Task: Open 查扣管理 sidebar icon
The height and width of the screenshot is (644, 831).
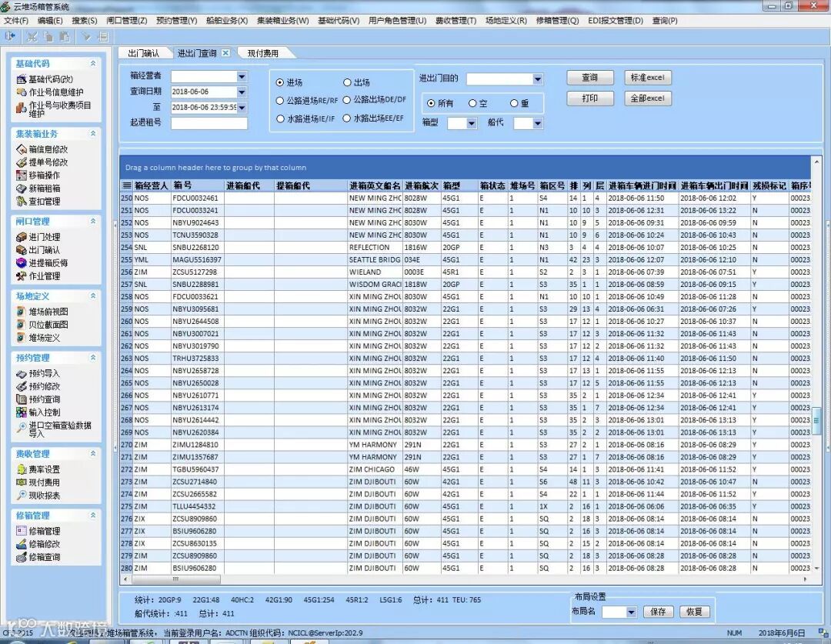Action: 22,202
